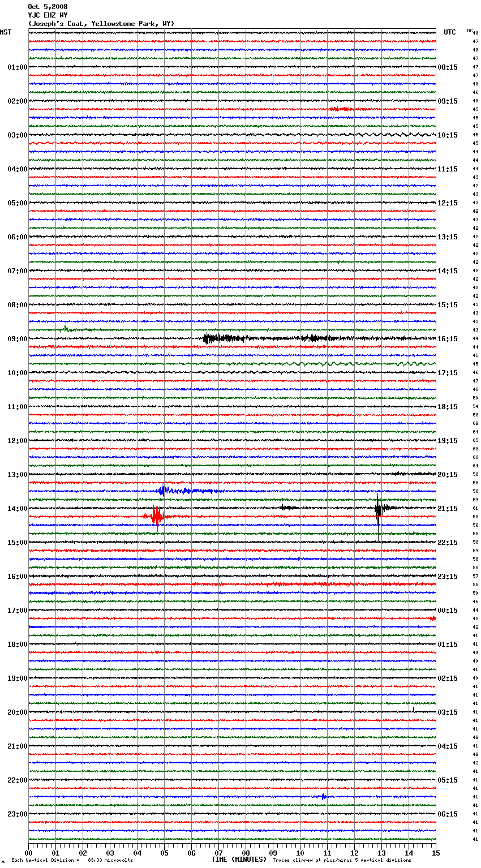Click the Traces clipped at plus/minus 5 divisions note
Viewport: 481px width, 868px height.
[x=342, y=860]
